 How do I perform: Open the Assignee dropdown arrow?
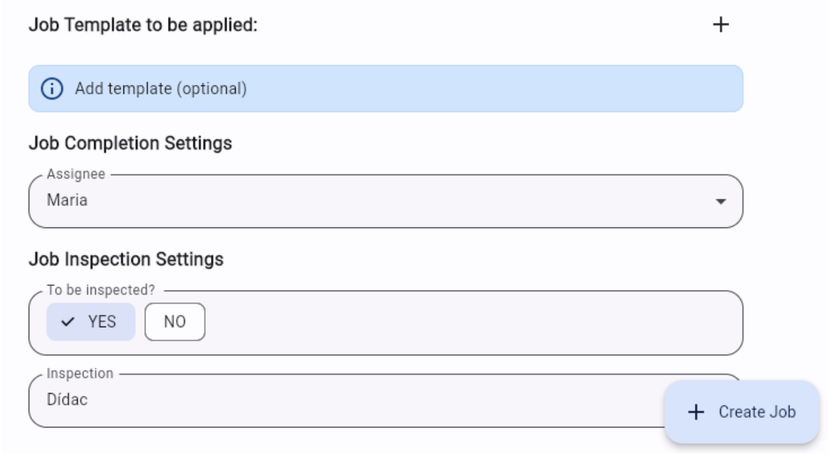coord(720,201)
